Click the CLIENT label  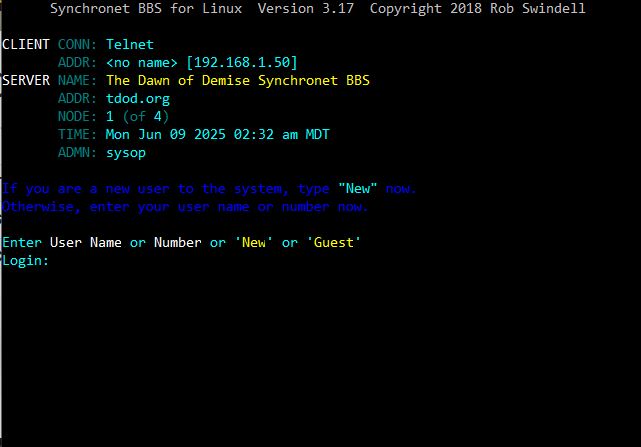click(26, 44)
